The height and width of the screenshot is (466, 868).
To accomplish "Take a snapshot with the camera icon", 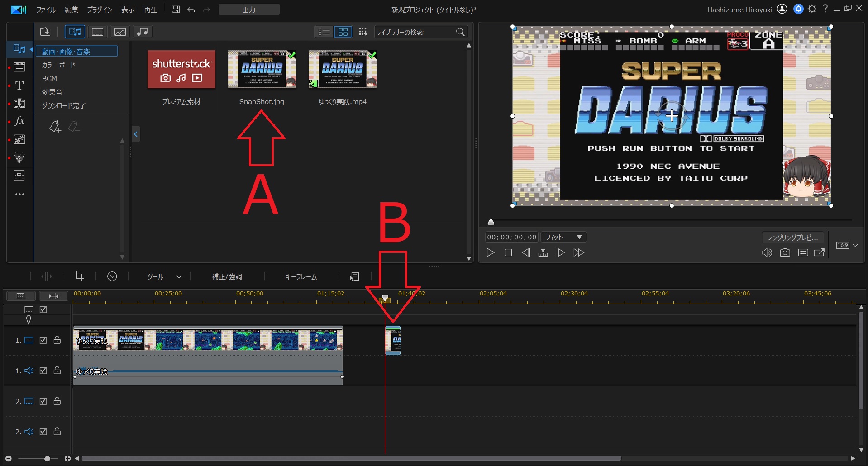I will coord(785,252).
